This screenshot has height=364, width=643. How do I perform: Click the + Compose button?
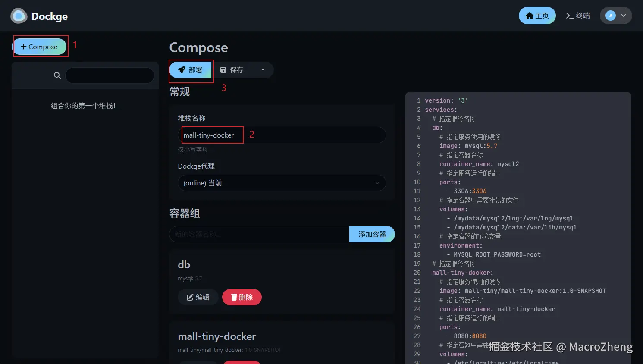39,47
